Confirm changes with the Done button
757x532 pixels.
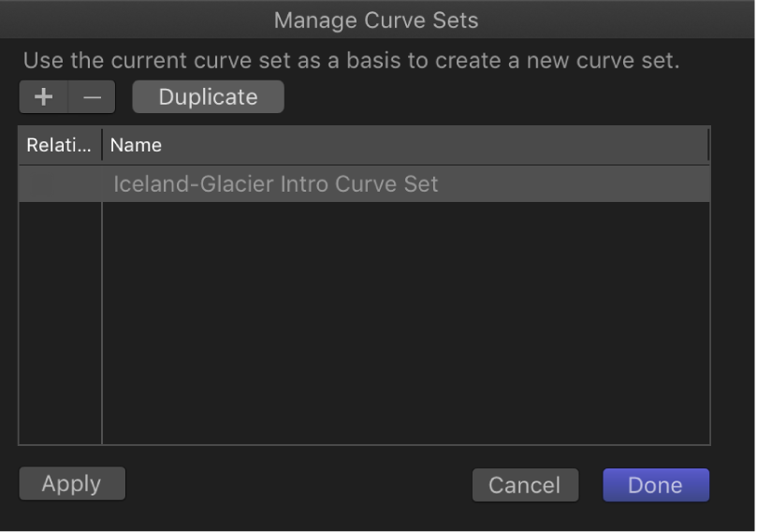click(655, 485)
